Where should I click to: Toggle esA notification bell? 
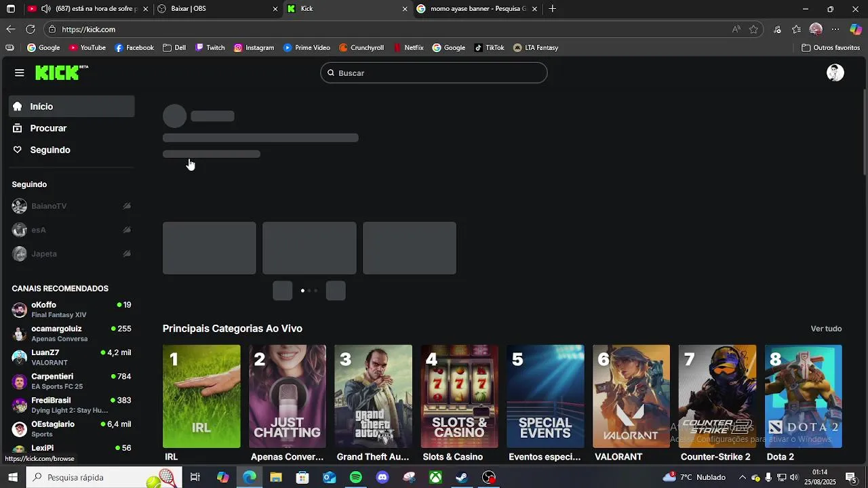(x=127, y=230)
